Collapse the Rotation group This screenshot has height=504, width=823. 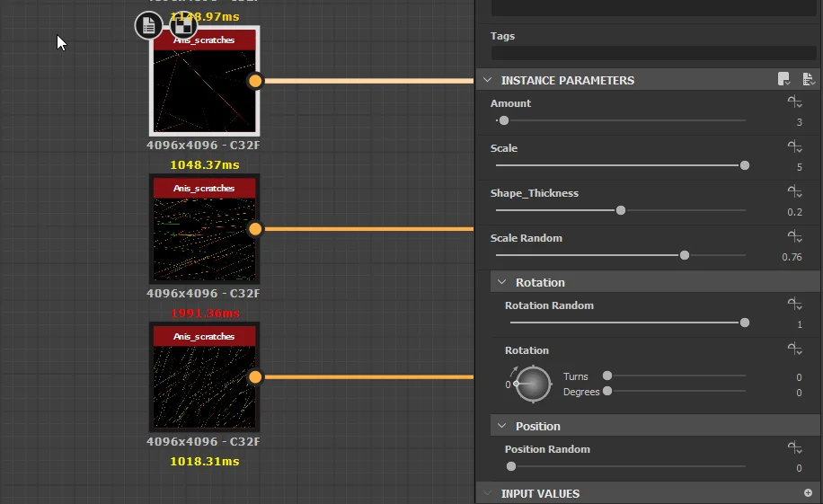[x=501, y=282]
